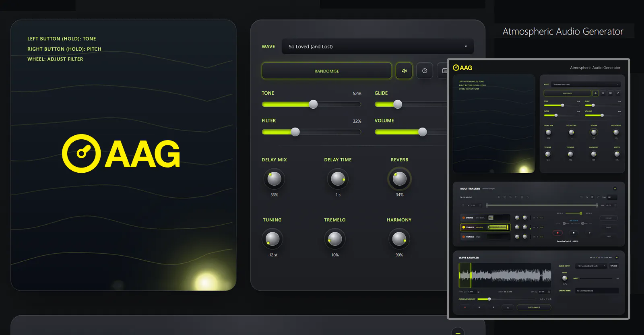Open the Snap Off dropdown in Multitracker
Screen dimensions: 644x335
(x=612, y=197)
